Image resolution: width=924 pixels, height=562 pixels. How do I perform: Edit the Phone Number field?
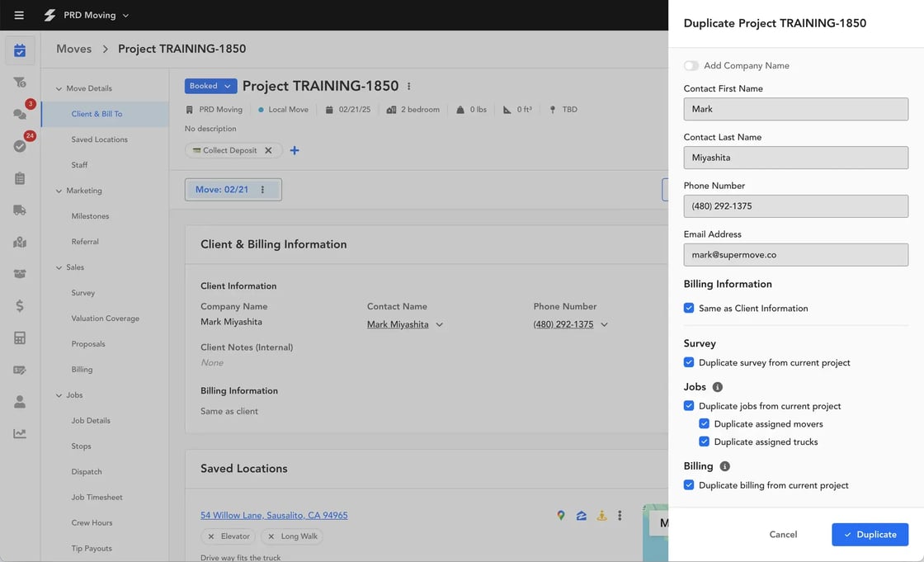(795, 206)
